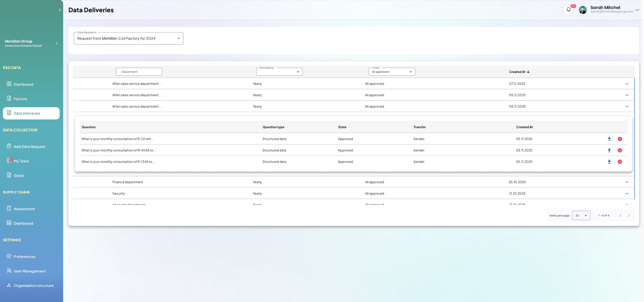Open the notifications bell icon

[x=568, y=10]
